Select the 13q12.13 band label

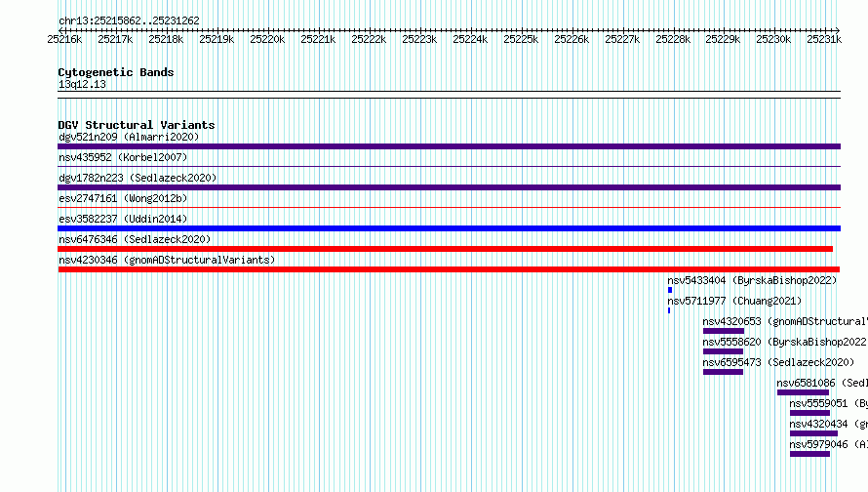(x=82, y=84)
